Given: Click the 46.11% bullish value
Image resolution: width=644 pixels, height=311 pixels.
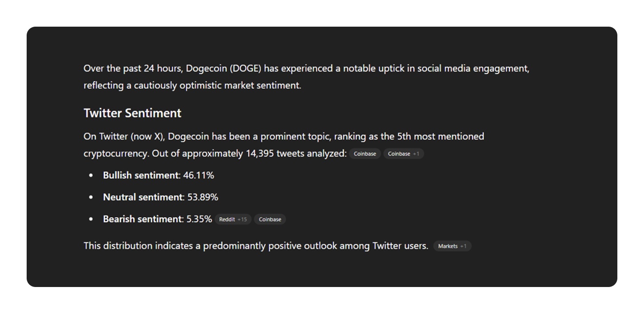Looking at the screenshot, I should coord(199,175).
